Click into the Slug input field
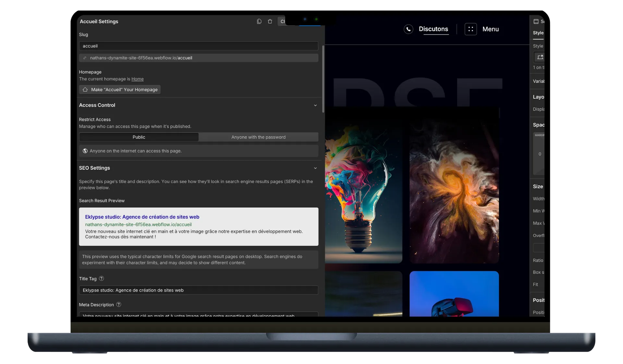 [x=199, y=46]
